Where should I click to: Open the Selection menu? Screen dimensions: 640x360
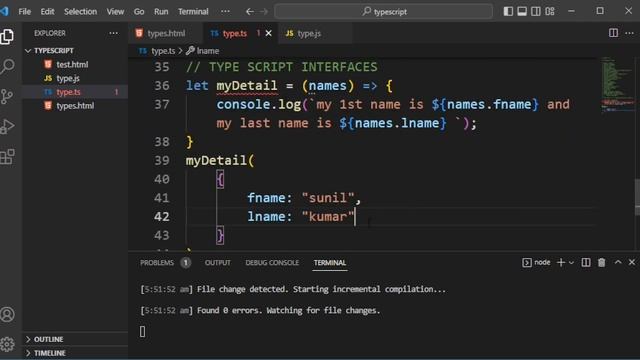click(x=80, y=11)
